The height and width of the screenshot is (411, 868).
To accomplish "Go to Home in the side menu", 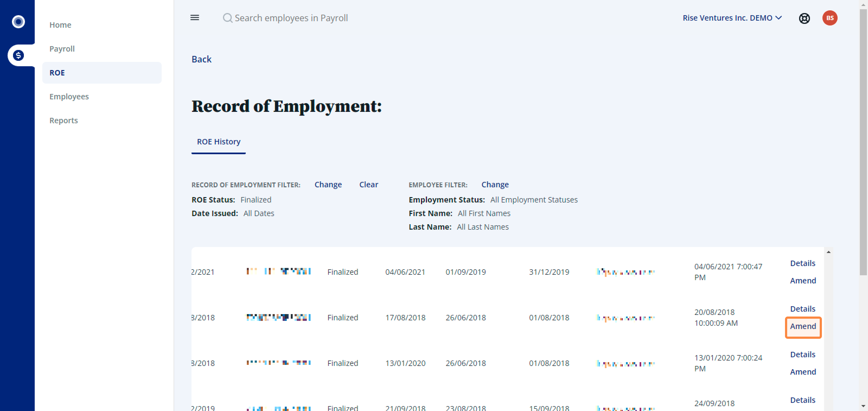I will [60, 25].
